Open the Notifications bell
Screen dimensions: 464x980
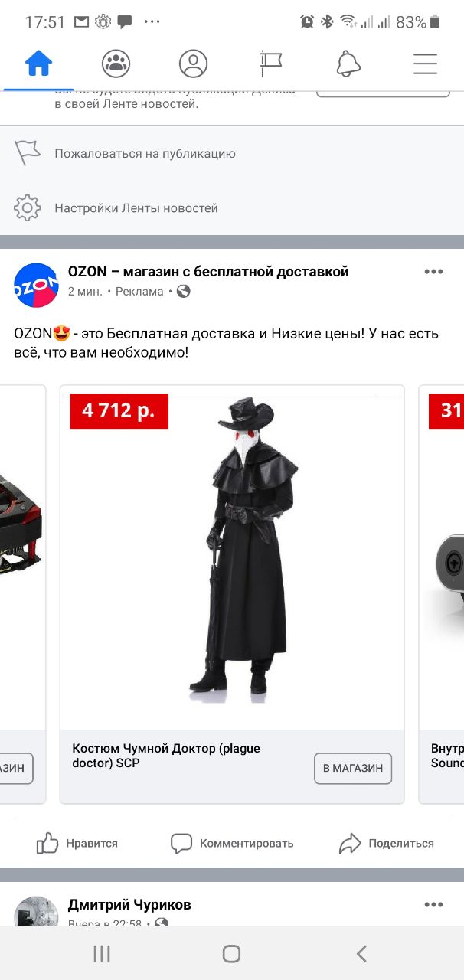pos(348,64)
